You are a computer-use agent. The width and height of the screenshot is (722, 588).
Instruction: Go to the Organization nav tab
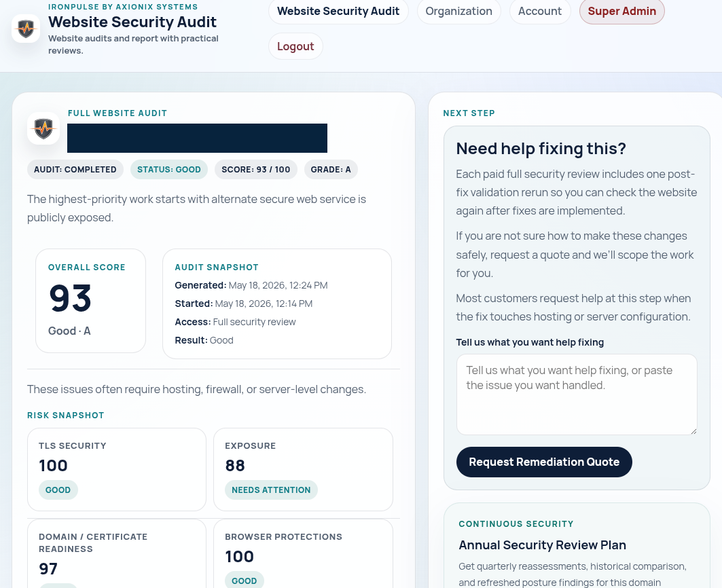(458, 11)
